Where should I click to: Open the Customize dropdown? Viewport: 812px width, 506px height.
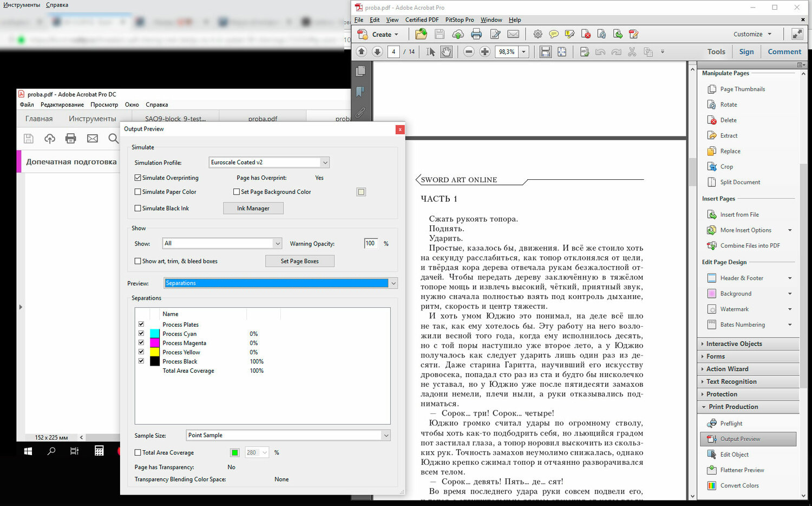(x=752, y=34)
